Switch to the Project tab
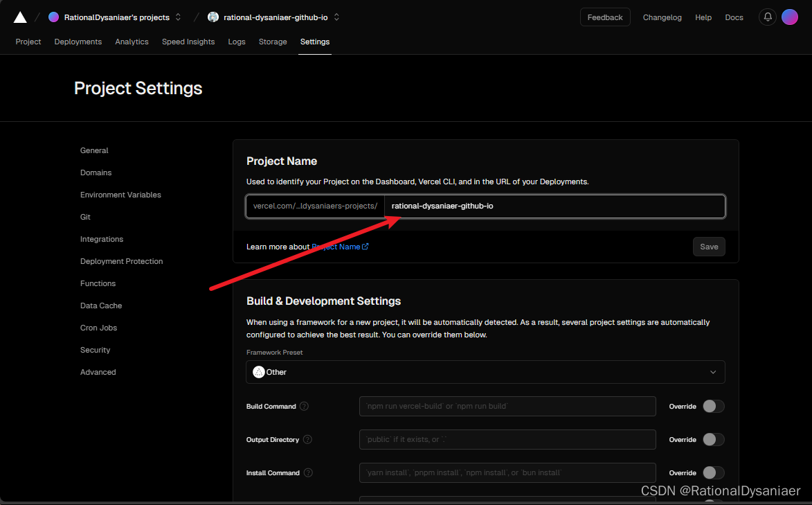 [28, 42]
